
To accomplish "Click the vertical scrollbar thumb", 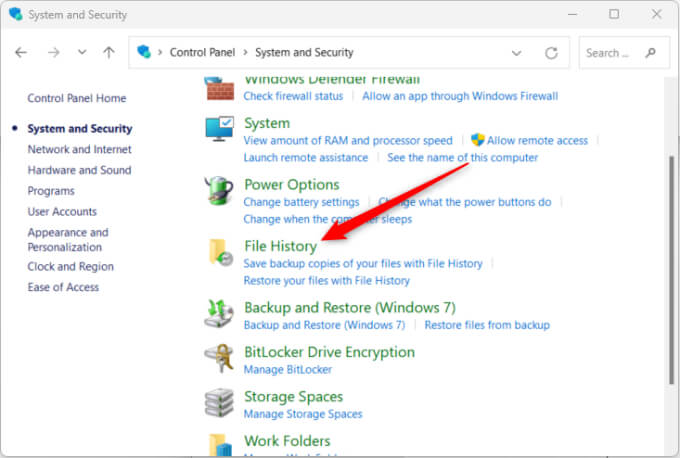I will click(672, 270).
